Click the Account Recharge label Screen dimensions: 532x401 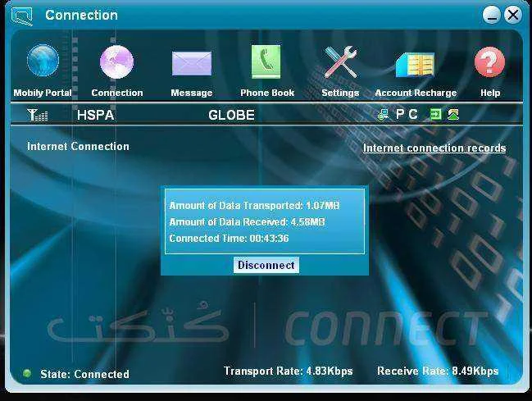coord(416,93)
